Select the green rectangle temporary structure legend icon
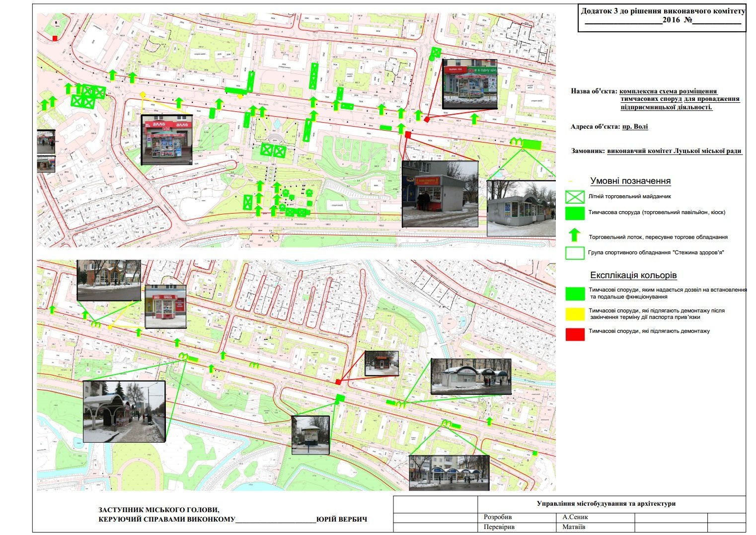 [x=575, y=213]
